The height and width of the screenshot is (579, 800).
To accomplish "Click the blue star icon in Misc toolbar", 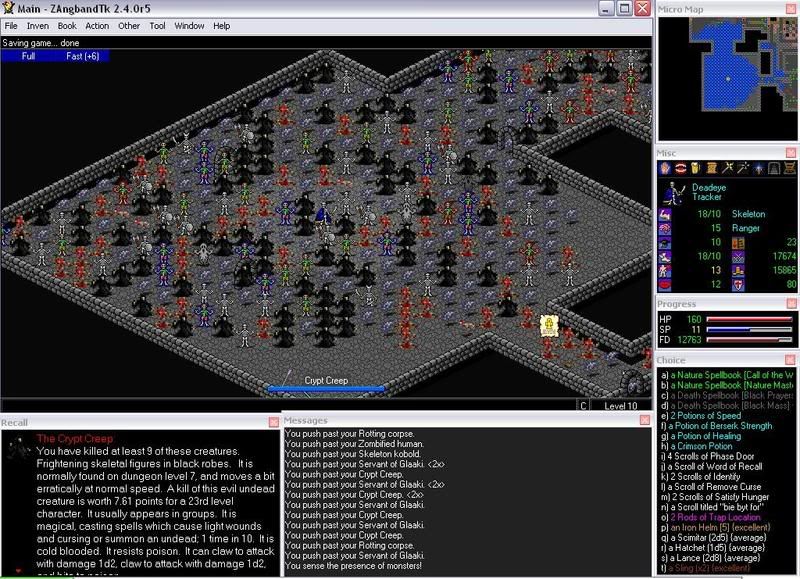I will click(x=759, y=168).
